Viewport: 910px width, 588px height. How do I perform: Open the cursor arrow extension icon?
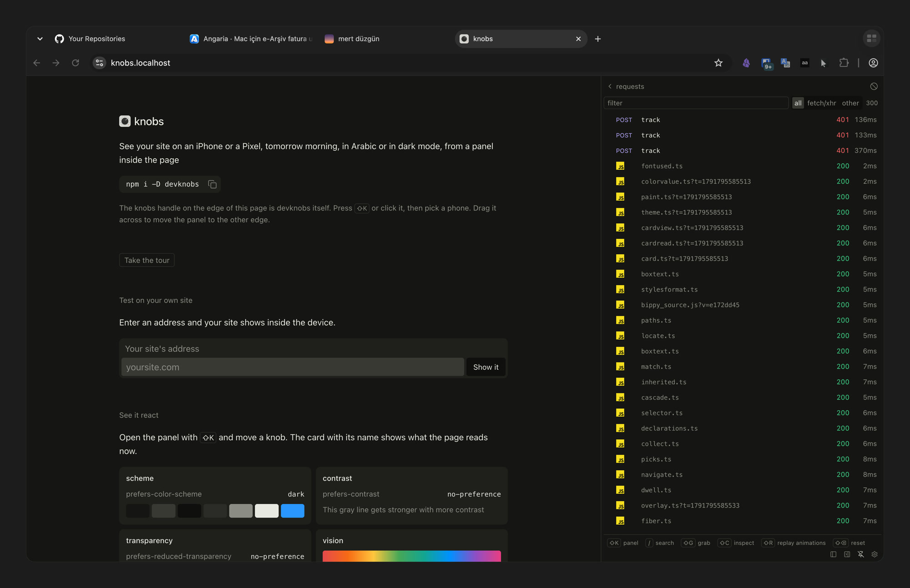click(824, 63)
